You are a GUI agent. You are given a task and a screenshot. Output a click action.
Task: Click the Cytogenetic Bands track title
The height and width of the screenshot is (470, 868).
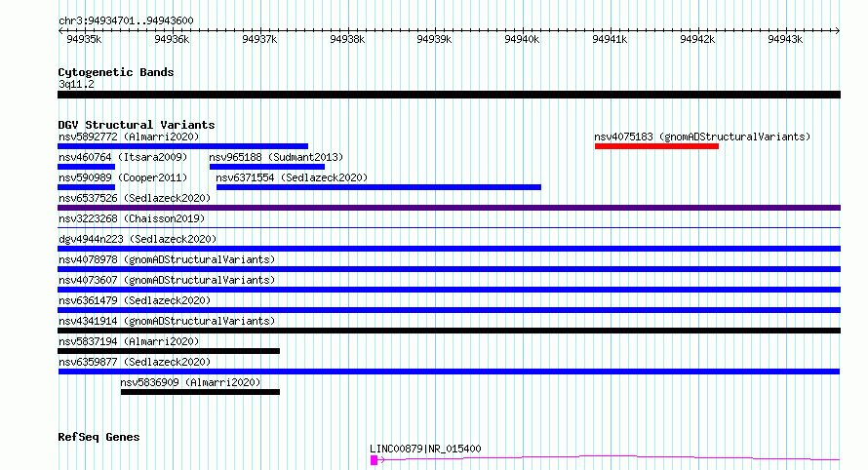(x=116, y=72)
